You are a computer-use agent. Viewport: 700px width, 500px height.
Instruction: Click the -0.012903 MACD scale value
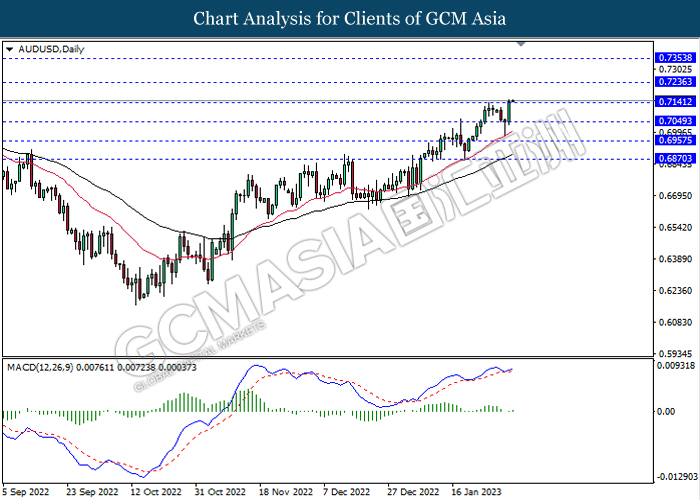tap(677, 477)
